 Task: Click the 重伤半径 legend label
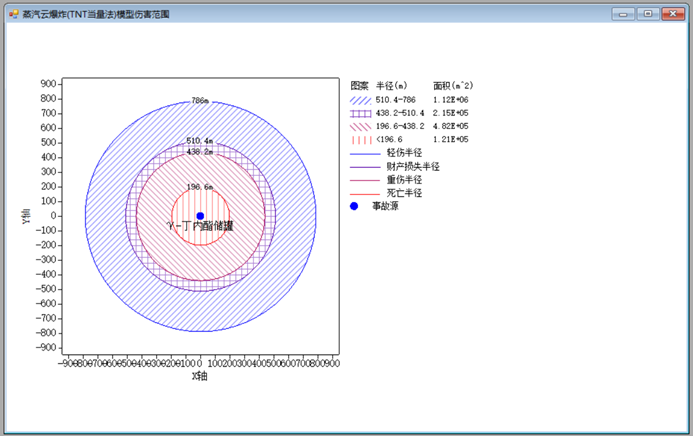click(404, 180)
